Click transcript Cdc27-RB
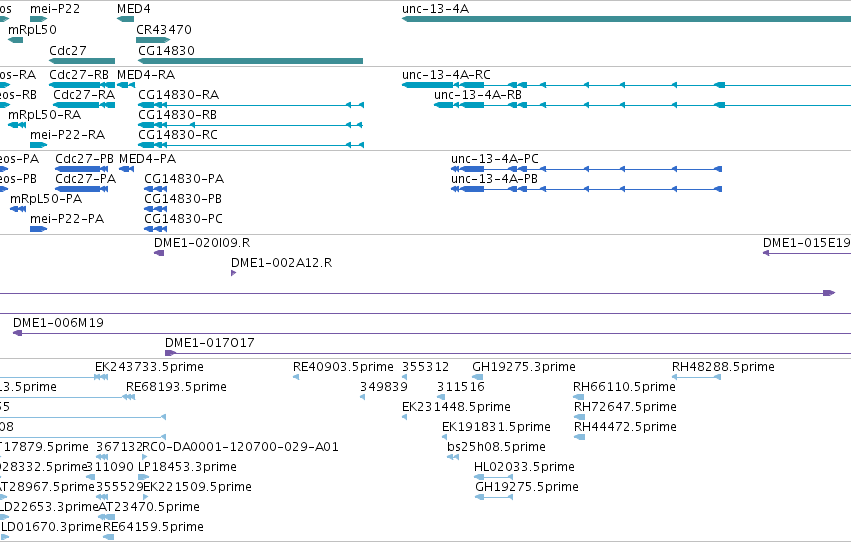Image resolution: width=851 pixels, height=542 pixels. (82, 85)
